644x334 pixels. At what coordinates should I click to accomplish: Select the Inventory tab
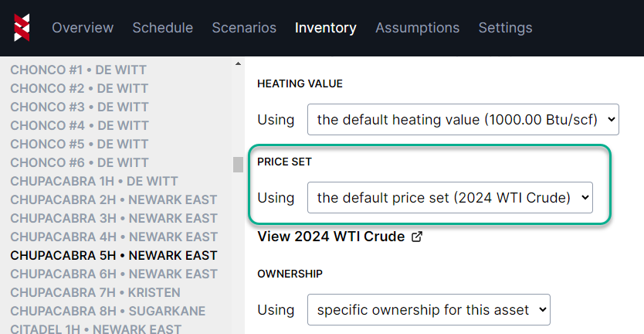point(326,28)
